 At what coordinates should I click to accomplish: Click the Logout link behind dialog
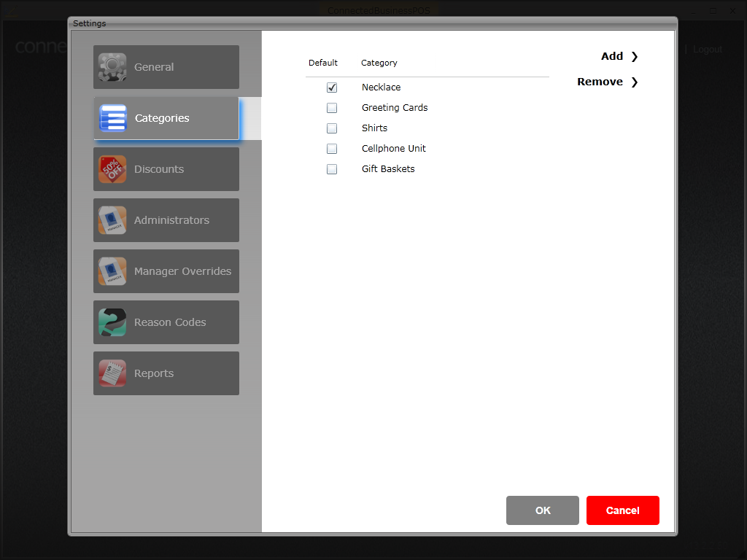707,50
